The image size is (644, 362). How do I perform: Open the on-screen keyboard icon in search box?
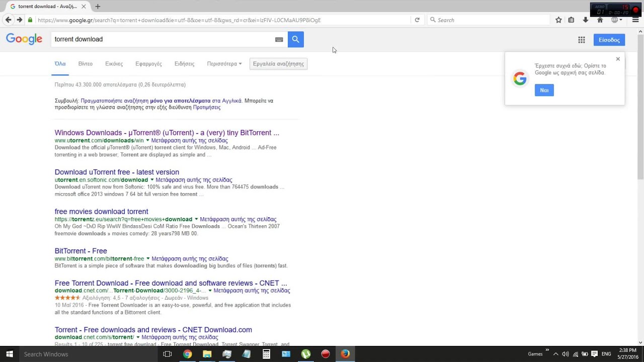pos(279,39)
